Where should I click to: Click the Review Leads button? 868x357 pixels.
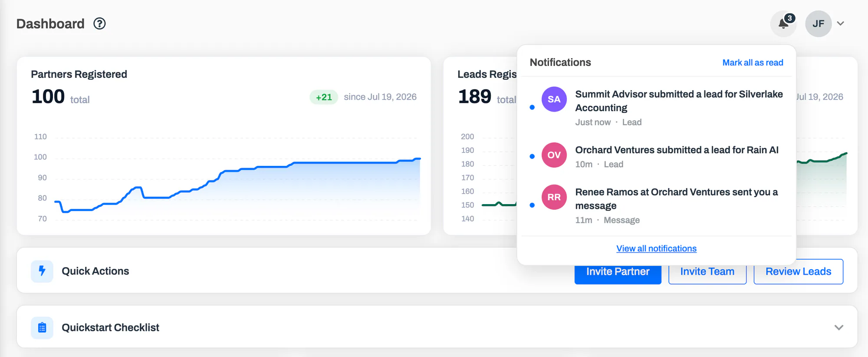(x=798, y=271)
